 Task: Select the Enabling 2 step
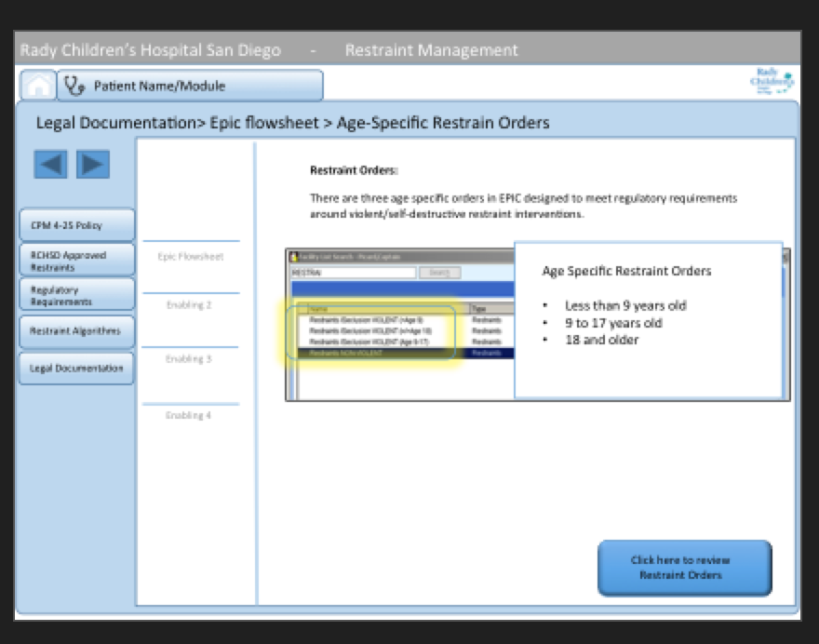[189, 305]
